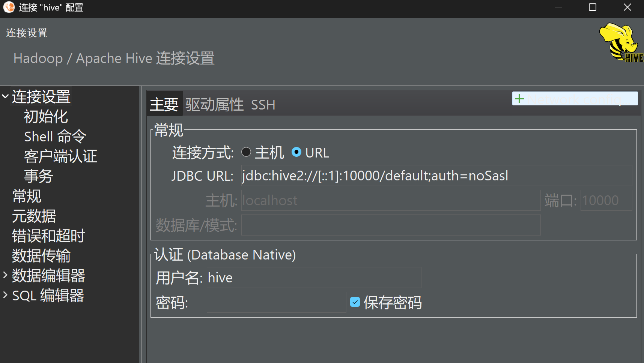Collapse the 连接设置 tree node
Viewport: 644px width, 363px height.
pos(5,96)
